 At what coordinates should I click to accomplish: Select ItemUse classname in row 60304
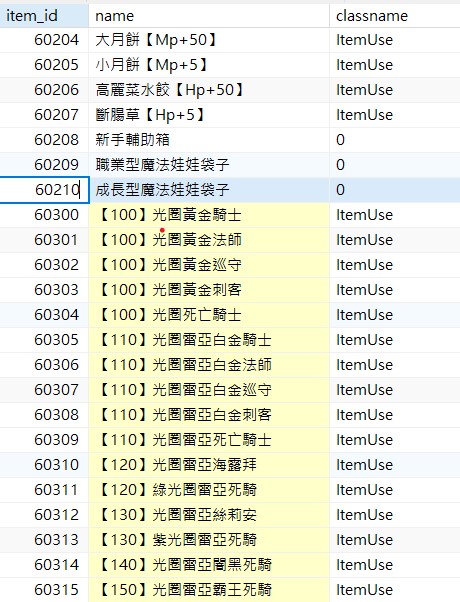click(x=395, y=315)
